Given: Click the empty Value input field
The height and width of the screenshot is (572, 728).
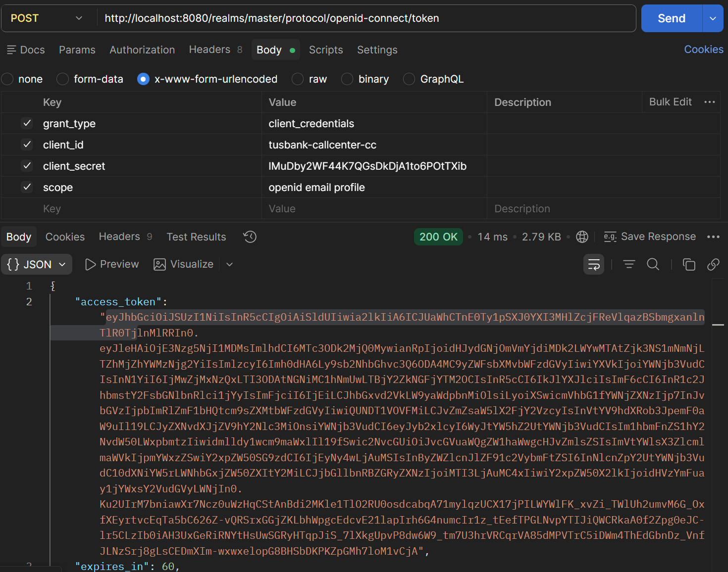Looking at the screenshot, I should coord(374,209).
